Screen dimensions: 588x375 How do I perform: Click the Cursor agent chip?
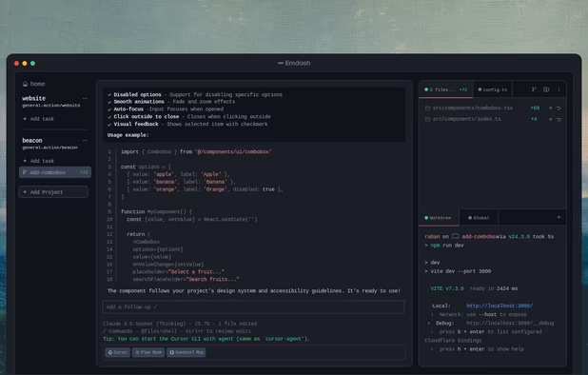coord(118,352)
